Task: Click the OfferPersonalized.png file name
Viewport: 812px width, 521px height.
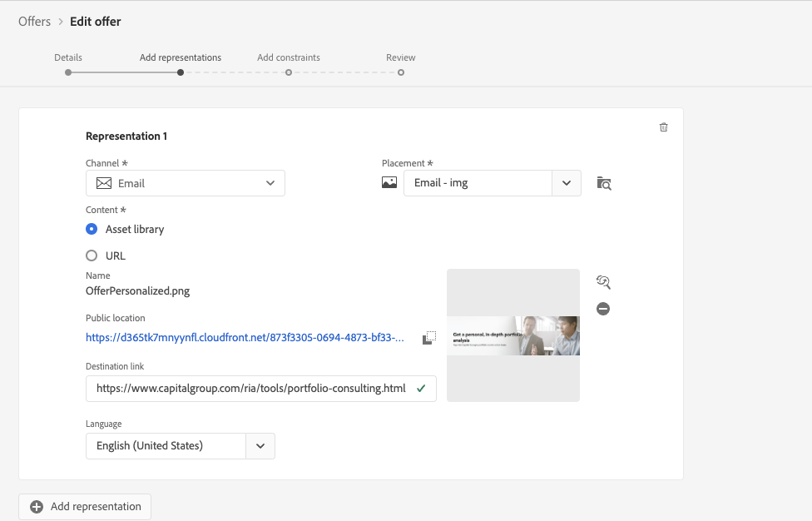Action: click(x=138, y=291)
